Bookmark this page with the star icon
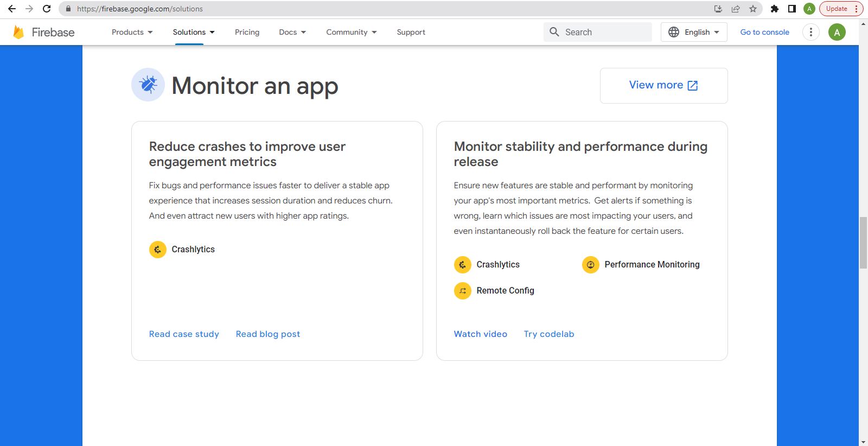 753,9
